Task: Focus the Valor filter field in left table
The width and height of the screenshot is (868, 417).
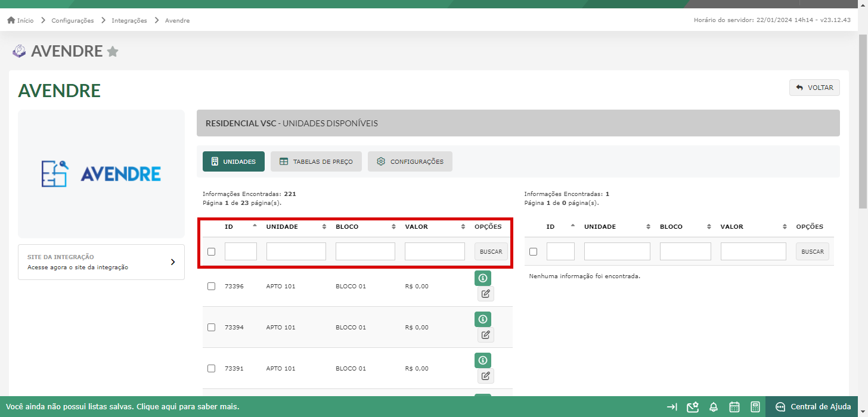Action: coord(435,251)
